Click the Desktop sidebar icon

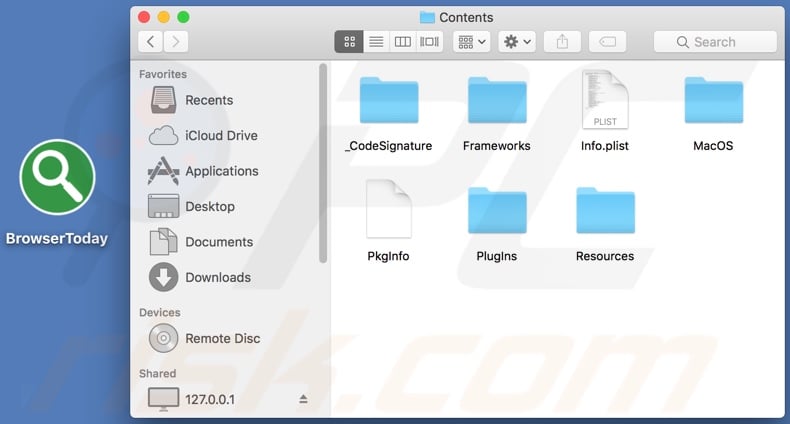click(163, 206)
